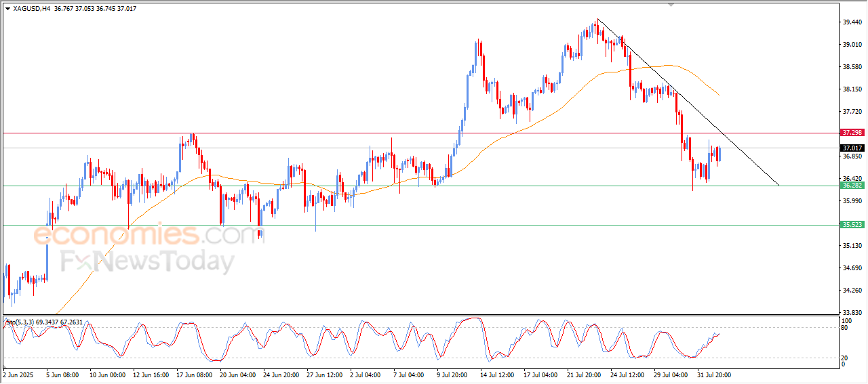Click the 2 Jul 04:00 time label
The height and width of the screenshot is (384, 868).
(367, 374)
